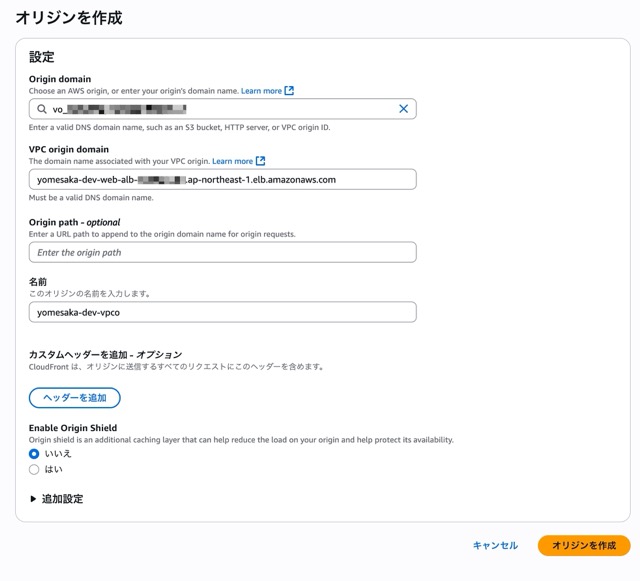Click the orange オリジンを作成 button

pos(583,545)
